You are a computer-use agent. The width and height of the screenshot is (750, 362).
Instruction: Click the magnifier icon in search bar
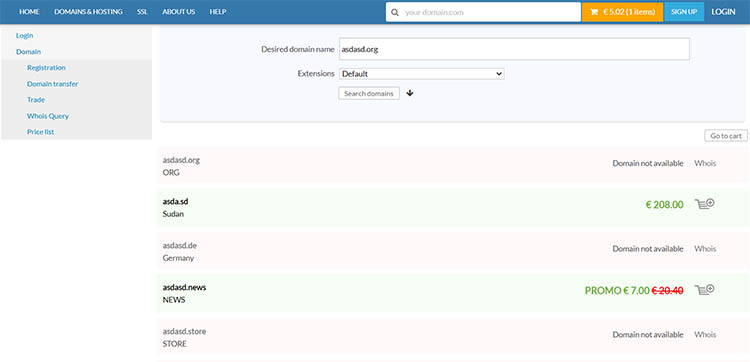395,12
